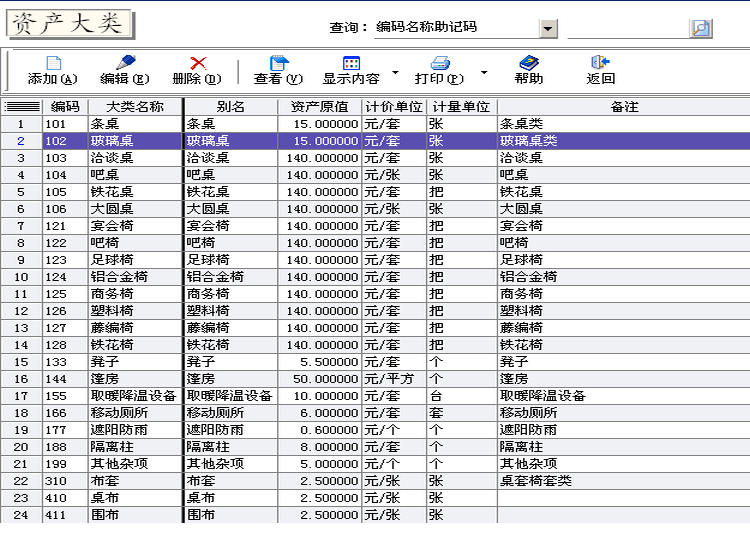
Task: Expand the 显示内容 dropdown arrow
Action: coord(395,73)
